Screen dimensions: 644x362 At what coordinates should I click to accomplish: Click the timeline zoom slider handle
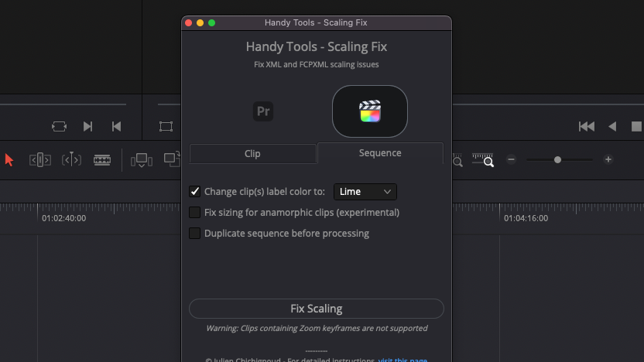(557, 159)
